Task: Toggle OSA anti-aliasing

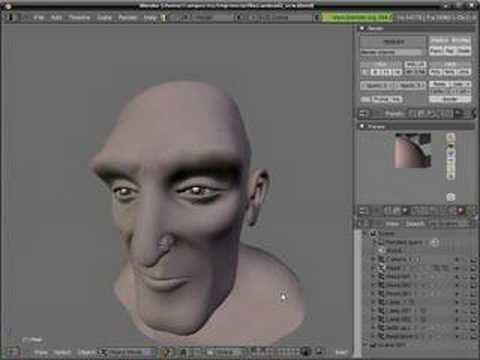Action: (382, 64)
